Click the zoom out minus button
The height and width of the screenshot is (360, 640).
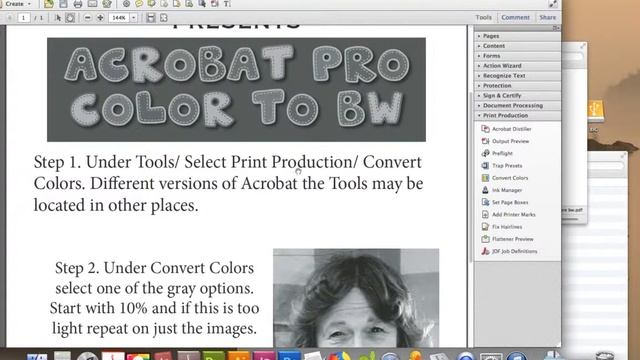[88, 18]
